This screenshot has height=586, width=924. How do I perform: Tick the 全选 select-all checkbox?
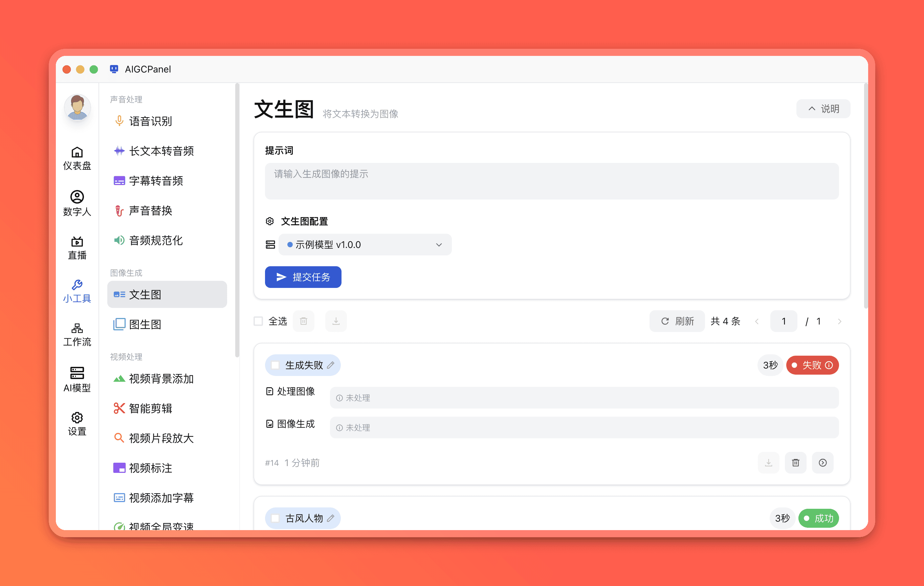tap(258, 321)
